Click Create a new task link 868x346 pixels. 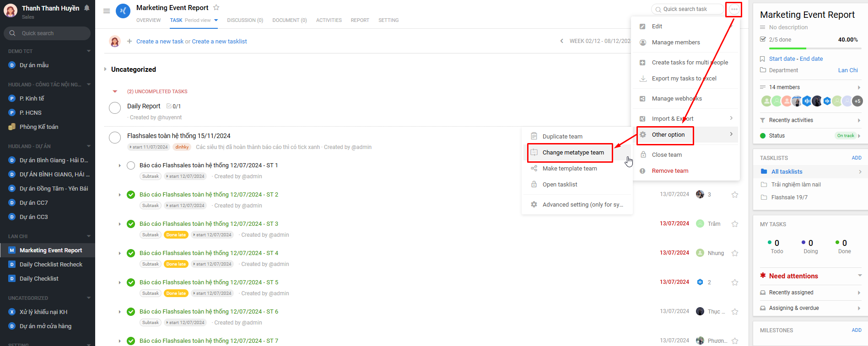(x=160, y=41)
